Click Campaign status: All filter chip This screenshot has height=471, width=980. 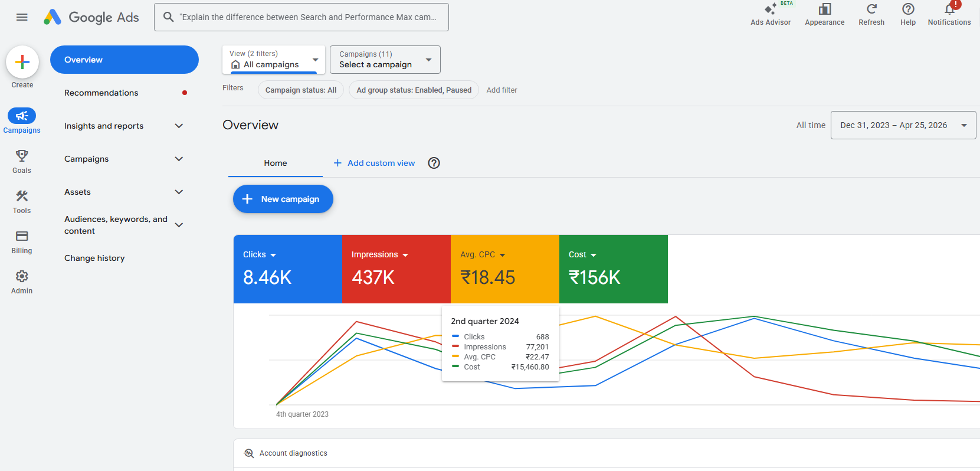(x=301, y=90)
